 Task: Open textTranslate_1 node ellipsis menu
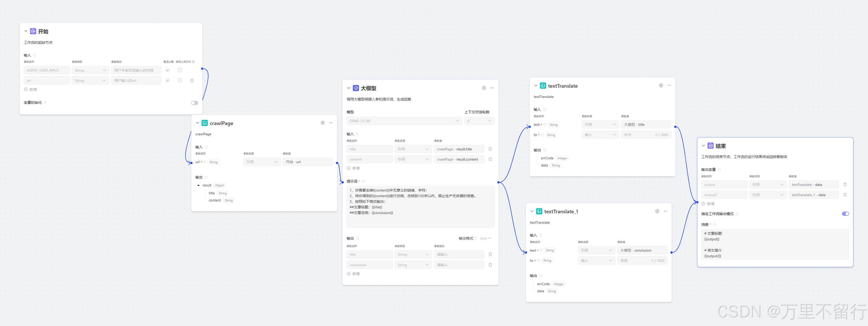[x=666, y=211]
